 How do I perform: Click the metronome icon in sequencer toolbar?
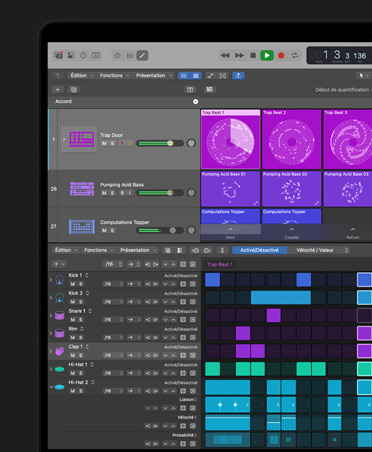tap(222, 250)
